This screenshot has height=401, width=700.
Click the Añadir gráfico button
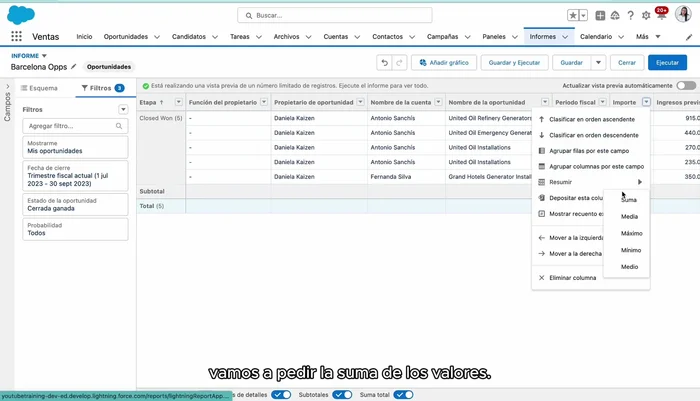[442, 62]
